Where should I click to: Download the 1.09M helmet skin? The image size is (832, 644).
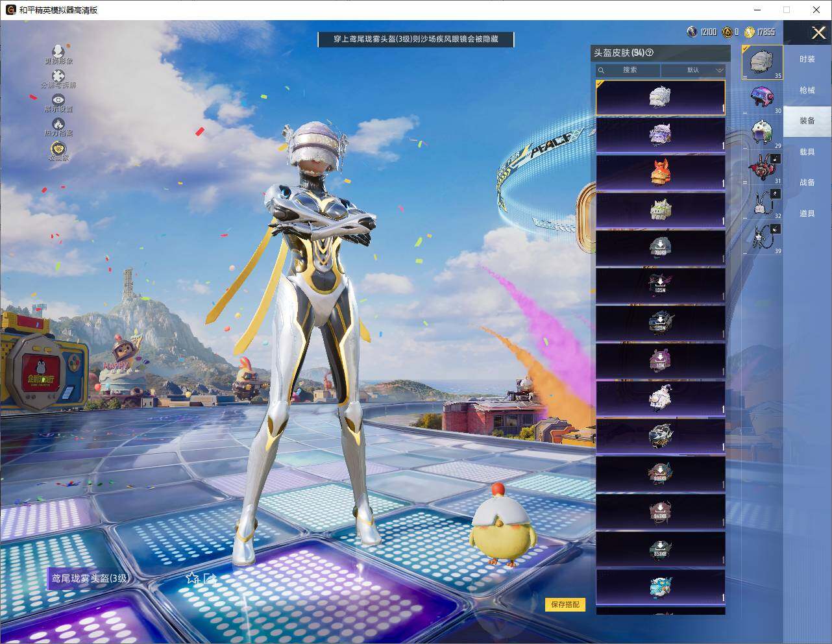tap(660, 323)
